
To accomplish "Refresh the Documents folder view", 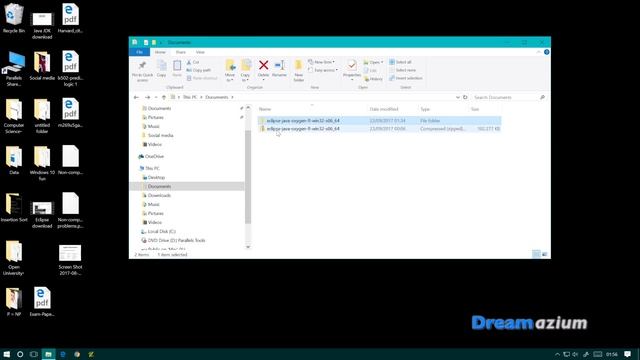I will (465, 97).
